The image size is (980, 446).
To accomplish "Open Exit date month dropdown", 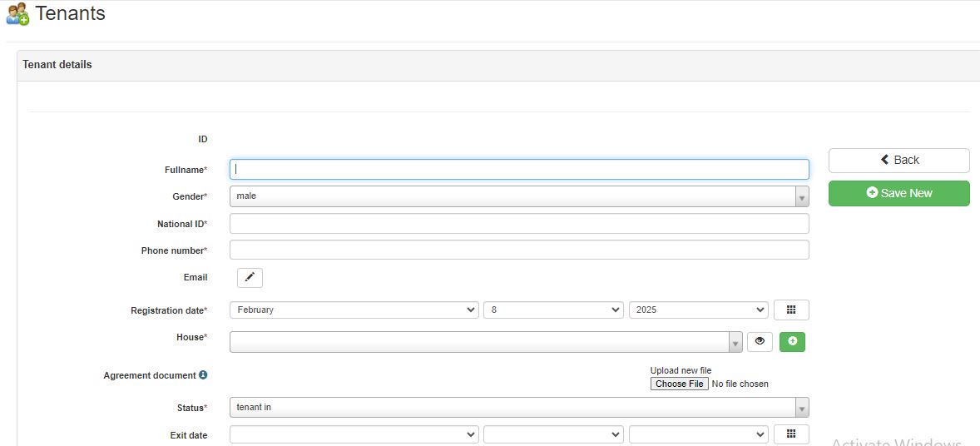I will click(x=354, y=434).
